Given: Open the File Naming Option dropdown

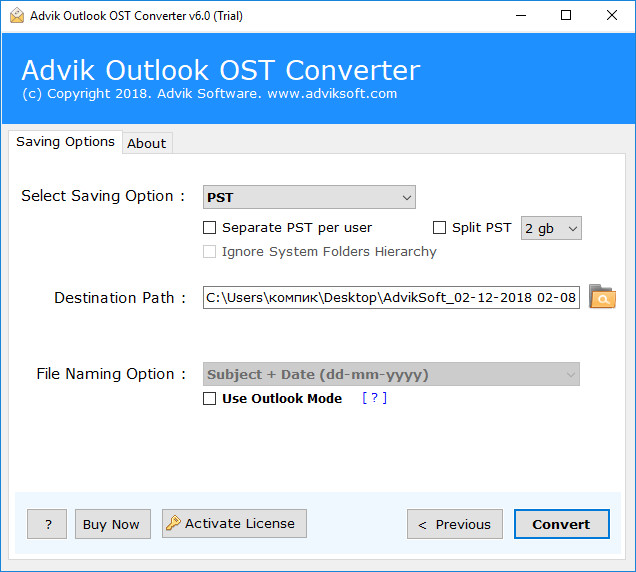Looking at the screenshot, I should 391,374.
